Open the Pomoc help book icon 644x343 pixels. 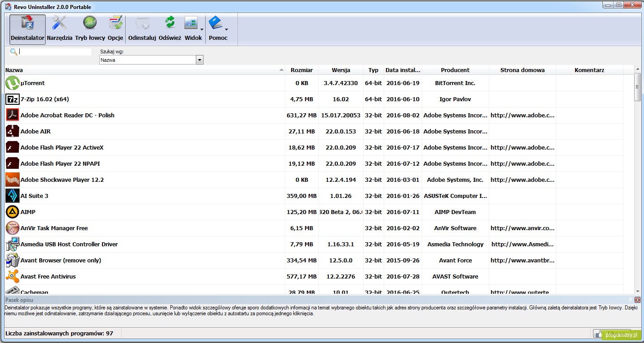(x=216, y=22)
